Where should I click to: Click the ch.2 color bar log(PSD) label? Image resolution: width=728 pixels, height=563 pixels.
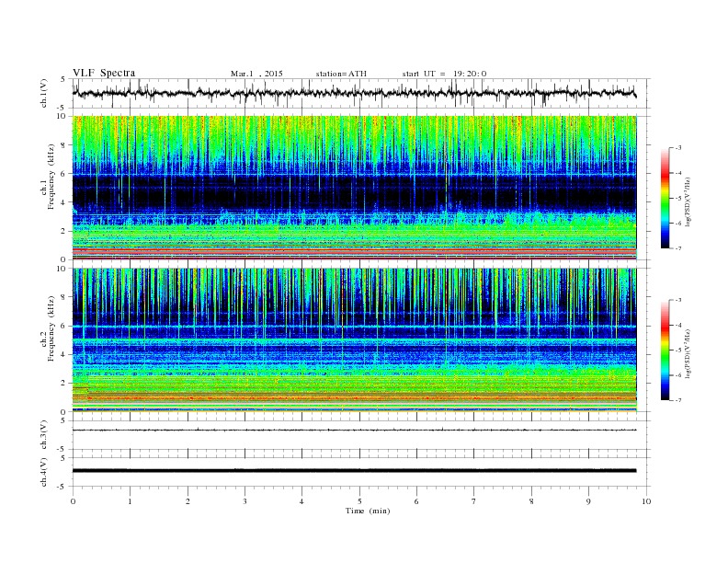688,353
